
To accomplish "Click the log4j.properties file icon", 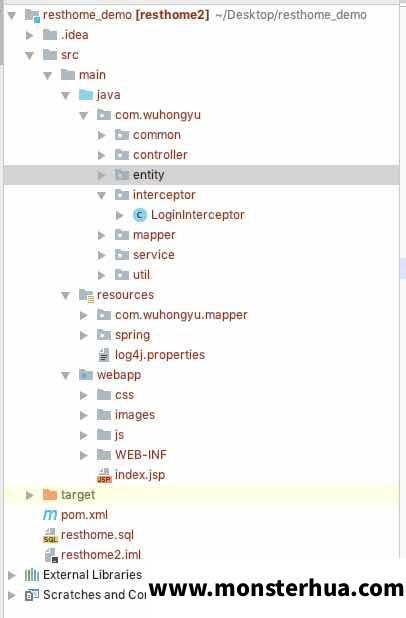I will tap(104, 355).
